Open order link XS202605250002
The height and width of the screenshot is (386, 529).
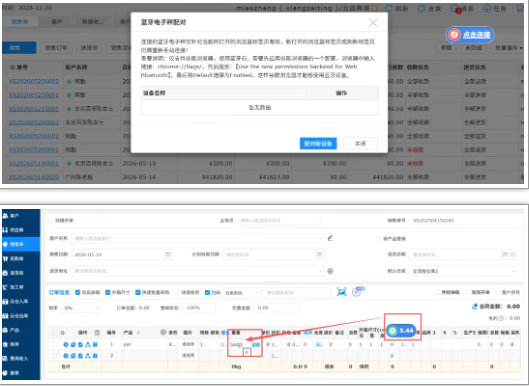(34, 81)
